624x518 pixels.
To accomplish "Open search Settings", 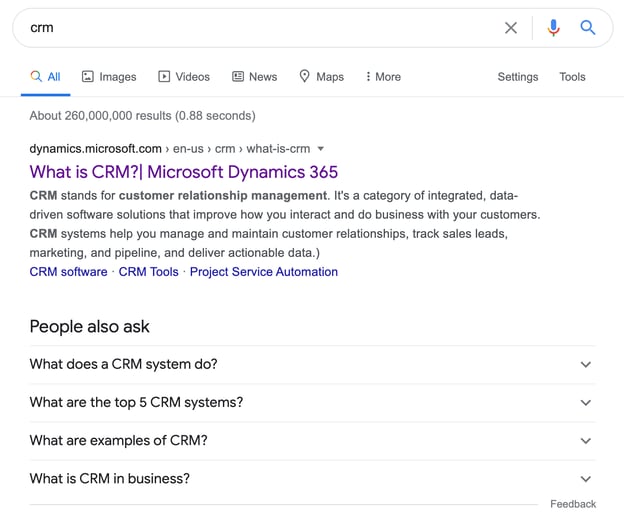I will click(517, 77).
